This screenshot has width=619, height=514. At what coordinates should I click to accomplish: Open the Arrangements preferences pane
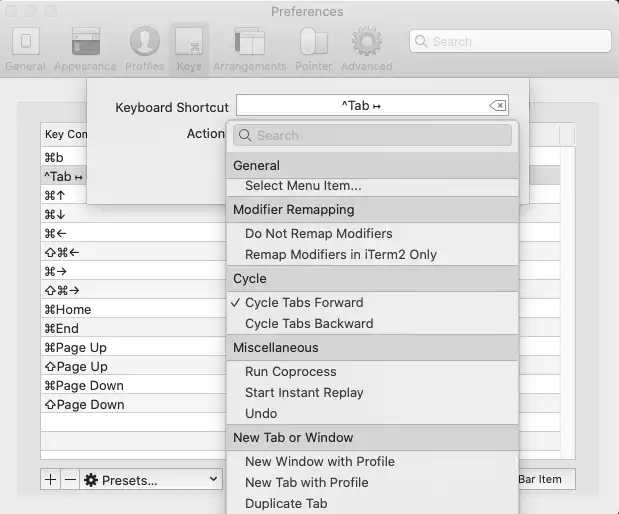coord(249,49)
